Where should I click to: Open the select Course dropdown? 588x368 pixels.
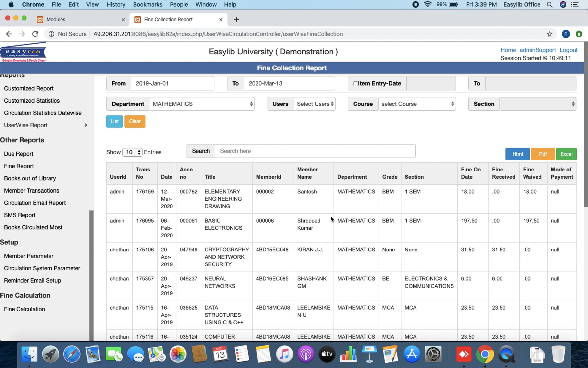coord(417,104)
